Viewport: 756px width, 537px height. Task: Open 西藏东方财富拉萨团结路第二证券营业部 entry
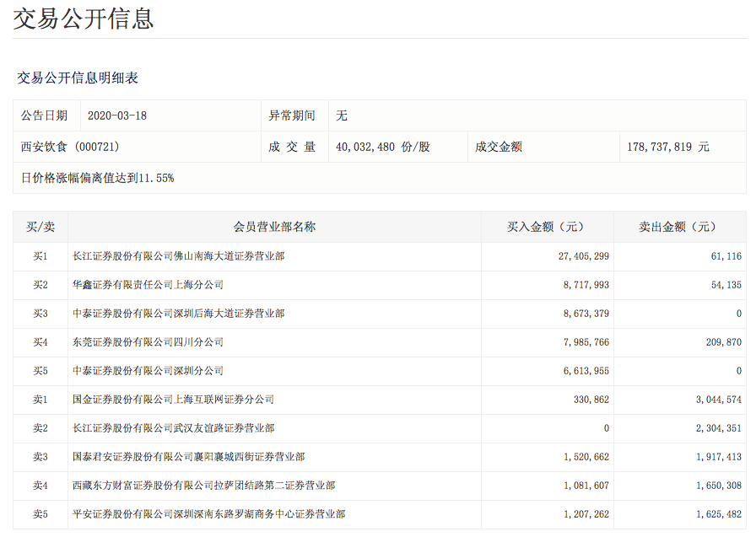[203, 486]
